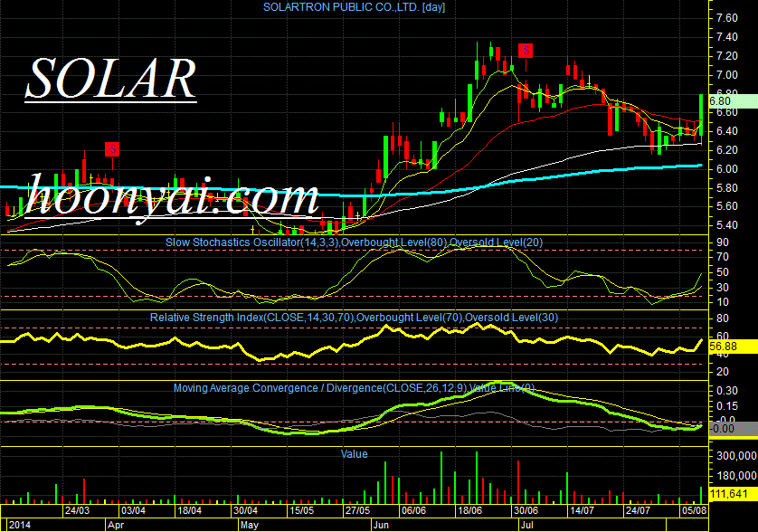Click the 70 level on the stochastic axis
Image resolution: width=758 pixels, height=532 pixels.
723,257
